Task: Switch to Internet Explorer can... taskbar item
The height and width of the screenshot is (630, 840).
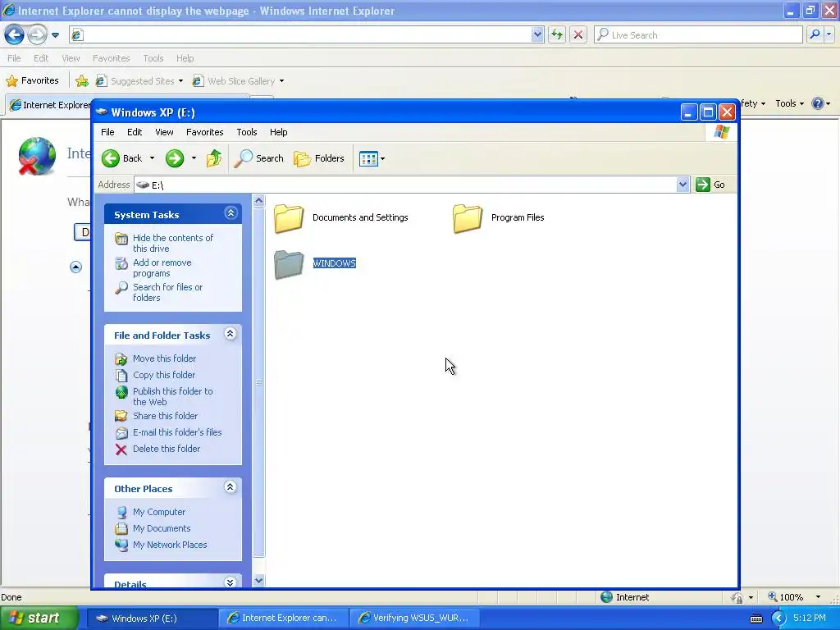Action: coord(283,618)
